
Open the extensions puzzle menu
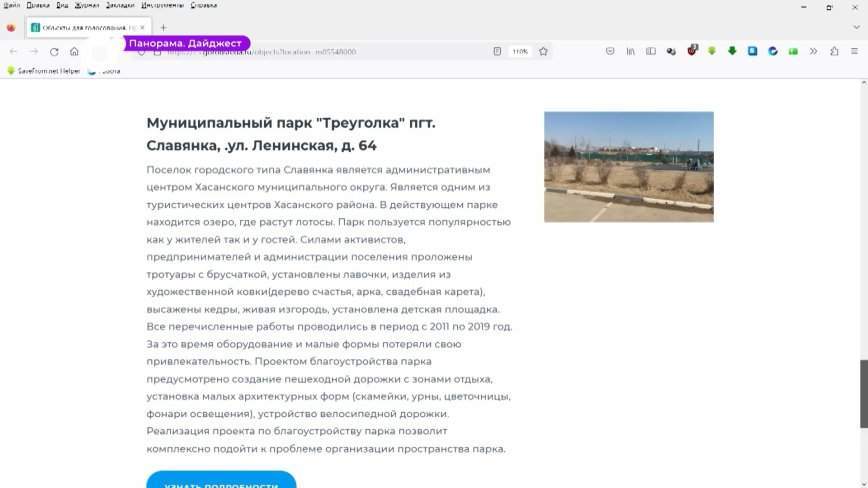(x=834, y=51)
